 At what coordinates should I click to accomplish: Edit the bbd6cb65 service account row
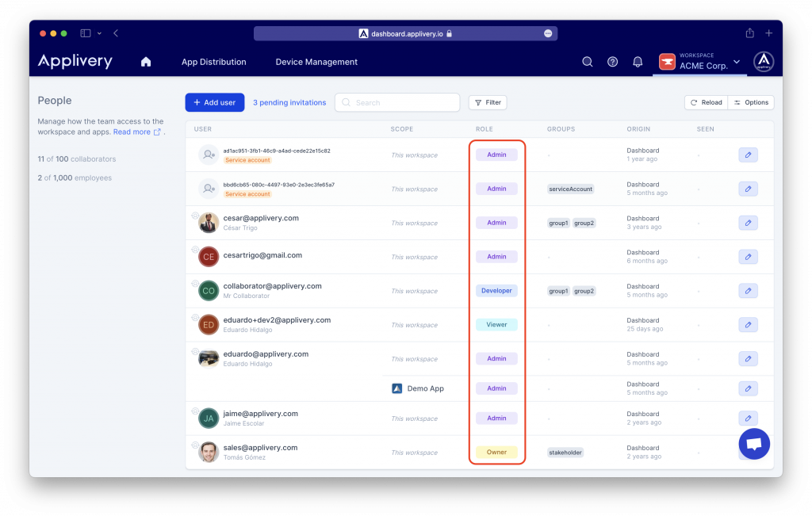749,189
